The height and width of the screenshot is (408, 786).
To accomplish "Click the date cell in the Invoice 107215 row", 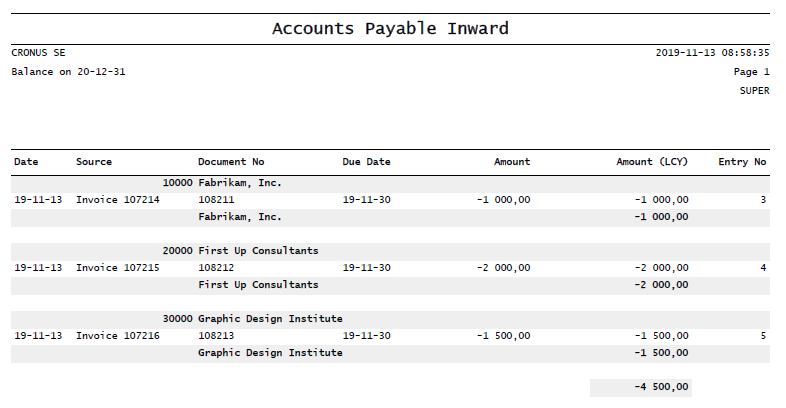I will (38, 268).
